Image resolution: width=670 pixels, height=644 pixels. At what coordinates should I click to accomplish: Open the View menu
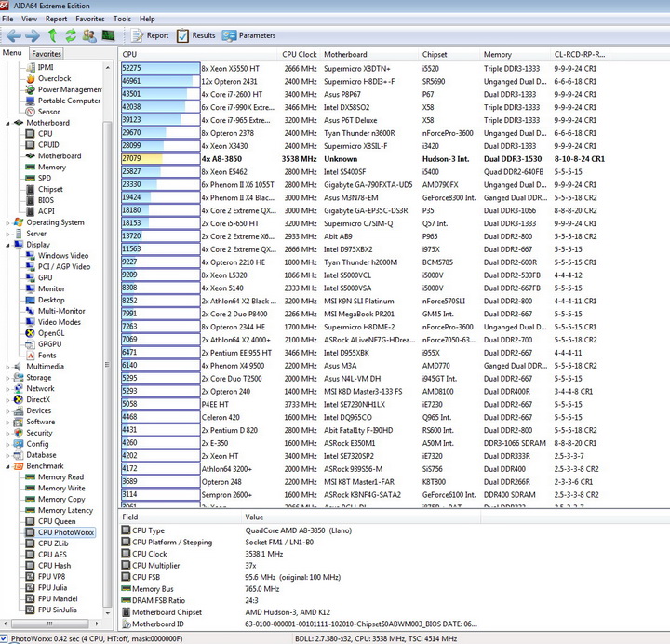[x=29, y=19]
